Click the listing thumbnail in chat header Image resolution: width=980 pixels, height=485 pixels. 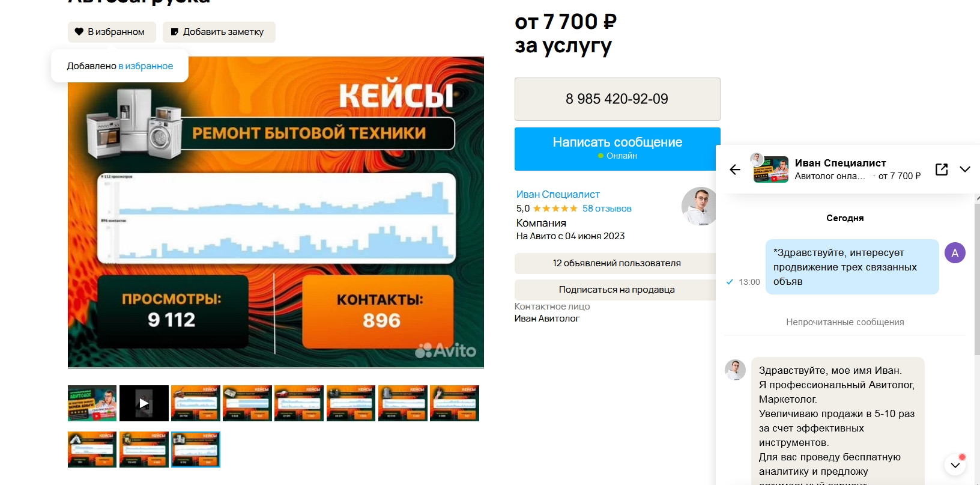(771, 169)
